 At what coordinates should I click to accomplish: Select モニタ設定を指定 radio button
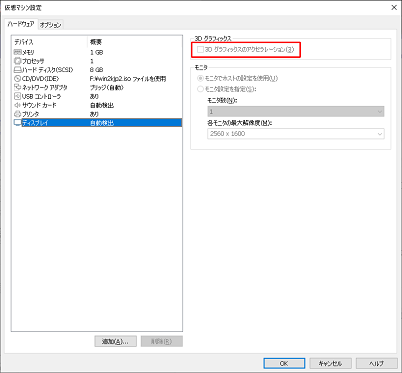(x=200, y=89)
